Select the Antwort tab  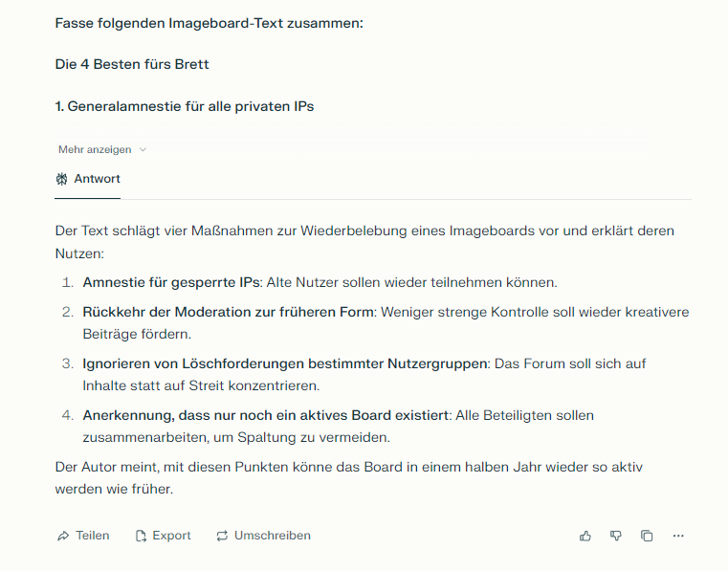pyautogui.click(x=87, y=179)
